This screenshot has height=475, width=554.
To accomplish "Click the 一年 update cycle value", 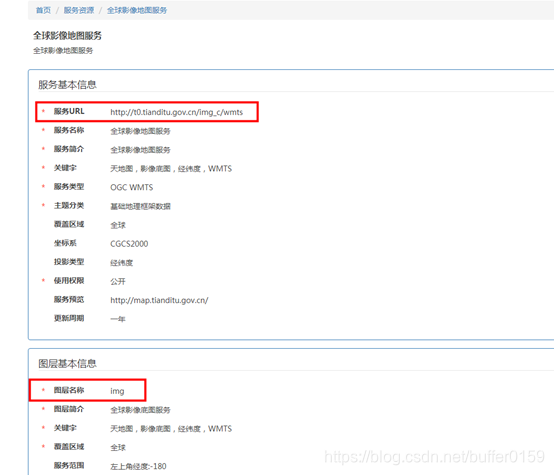I will point(118,319).
